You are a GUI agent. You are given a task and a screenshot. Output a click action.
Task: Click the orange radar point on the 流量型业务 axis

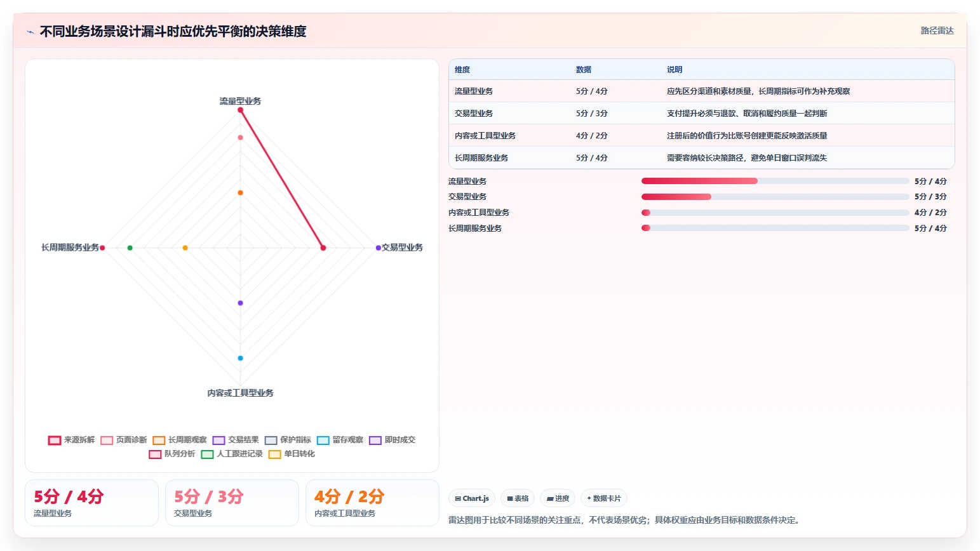click(240, 192)
